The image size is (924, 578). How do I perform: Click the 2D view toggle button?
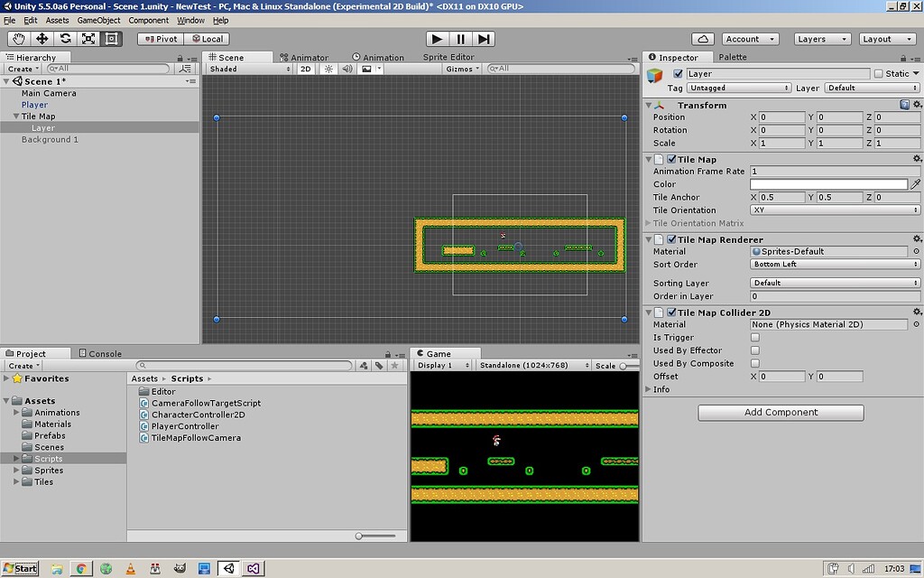(307, 69)
